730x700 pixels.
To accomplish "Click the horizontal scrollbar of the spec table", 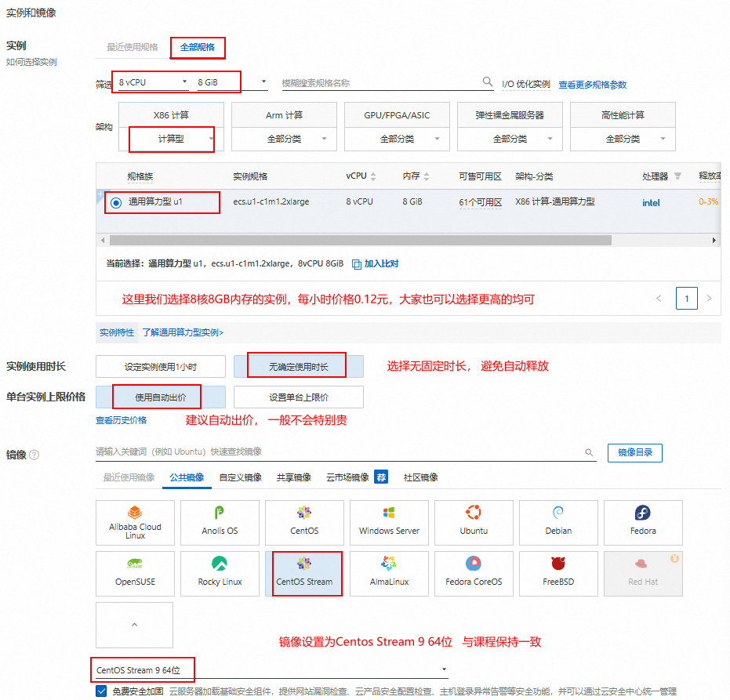I will 361,240.
